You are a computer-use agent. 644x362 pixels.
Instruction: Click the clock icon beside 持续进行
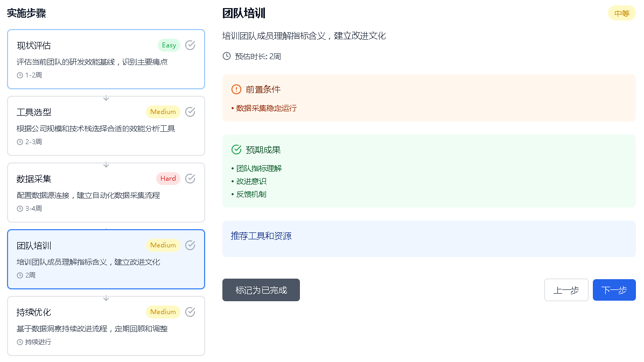[x=20, y=342]
